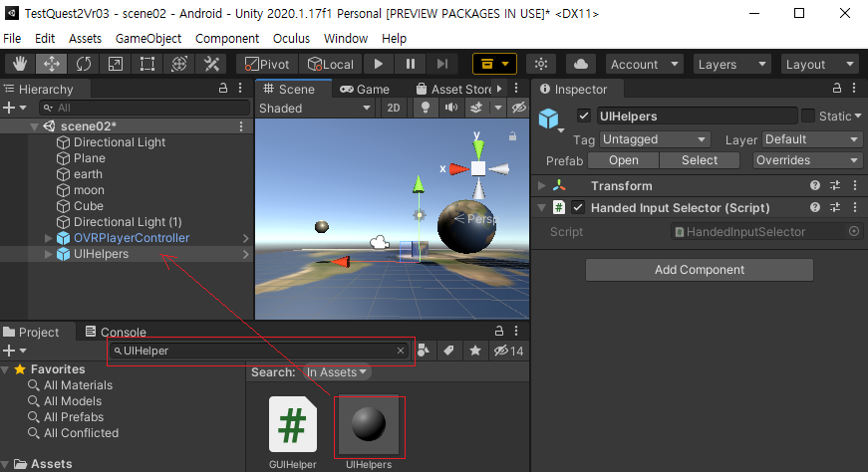Toggle hidden objects visibility in Scene
Screen dimensions: 868x472
coord(518,108)
